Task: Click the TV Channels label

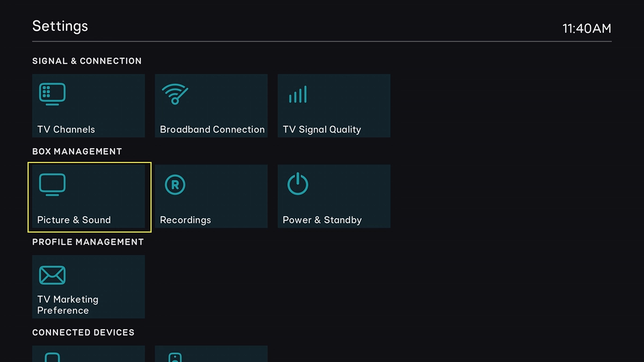Action: point(66,129)
